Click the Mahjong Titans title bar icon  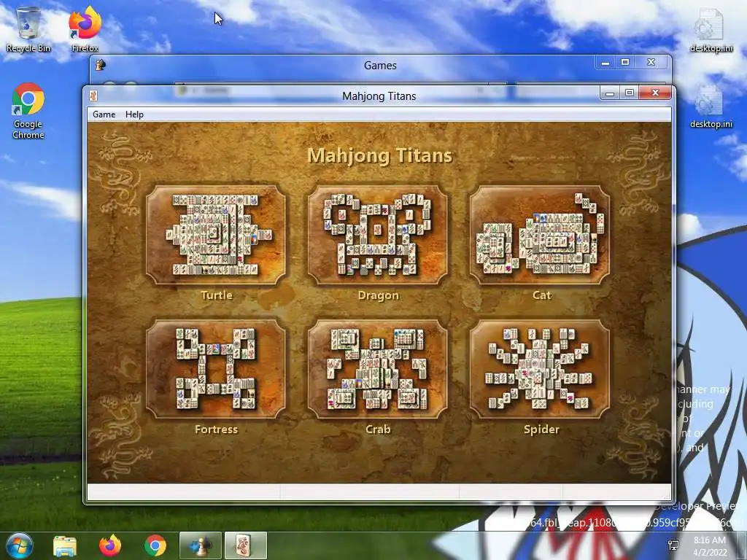(x=93, y=96)
